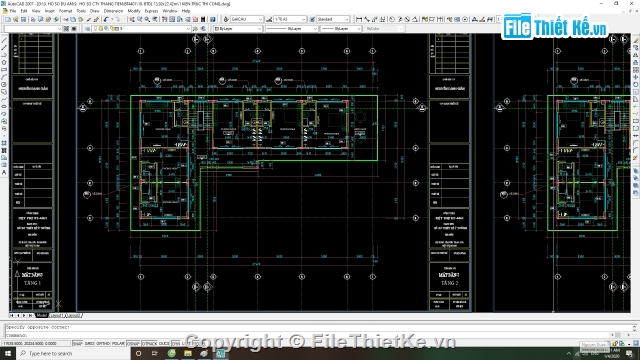Select the Line tool in Draw toolbar
Screen dimensions: 640x360
4,40
